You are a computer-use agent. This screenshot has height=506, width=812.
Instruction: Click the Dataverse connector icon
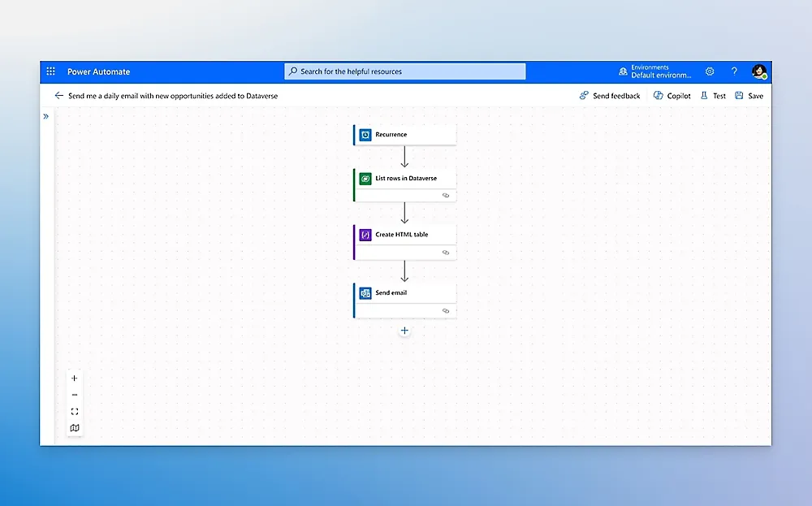point(365,179)
